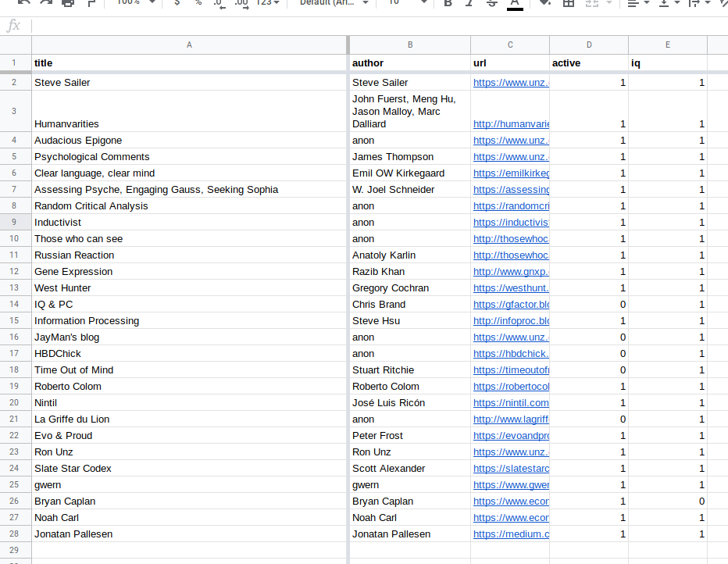Open the westhunt link
728x564 pixels.
tap(511, 287)
